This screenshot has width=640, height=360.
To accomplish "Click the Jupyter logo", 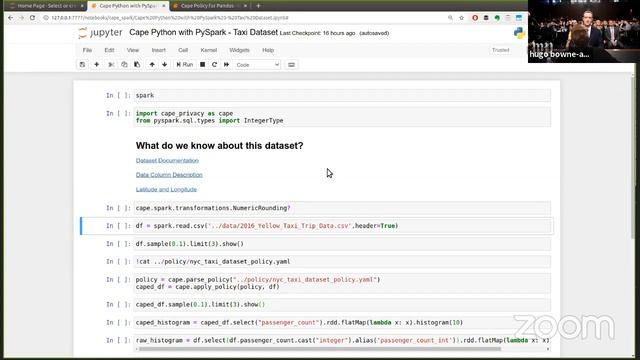I will pos(100,33).
